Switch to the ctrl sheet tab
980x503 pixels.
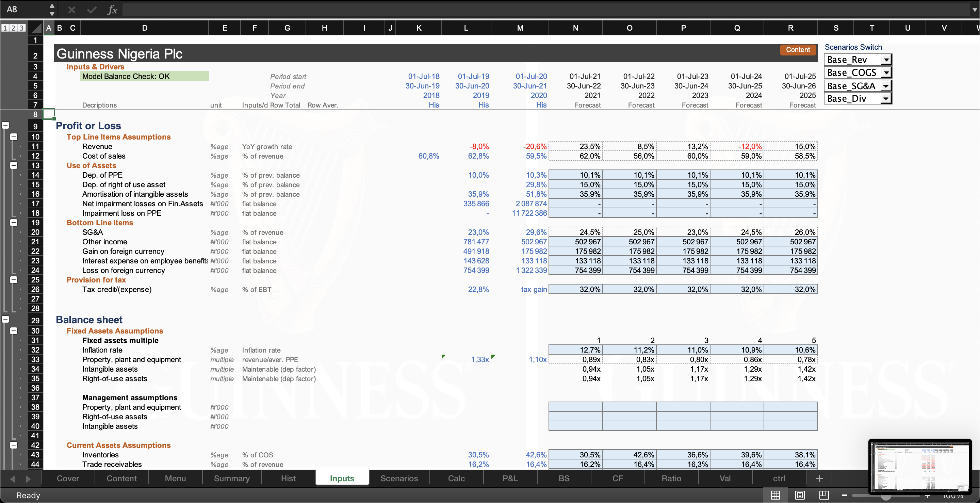(x=779, y=478)
